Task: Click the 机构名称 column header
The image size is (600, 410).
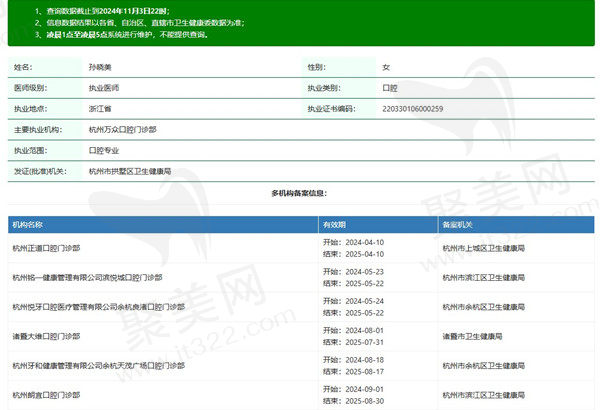Action: click(27, 225)
